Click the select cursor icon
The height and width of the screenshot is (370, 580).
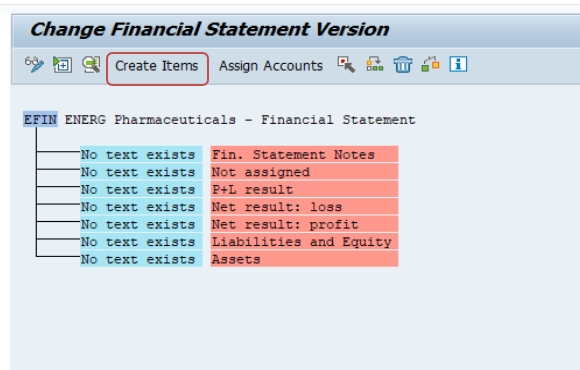coord(346,65)
